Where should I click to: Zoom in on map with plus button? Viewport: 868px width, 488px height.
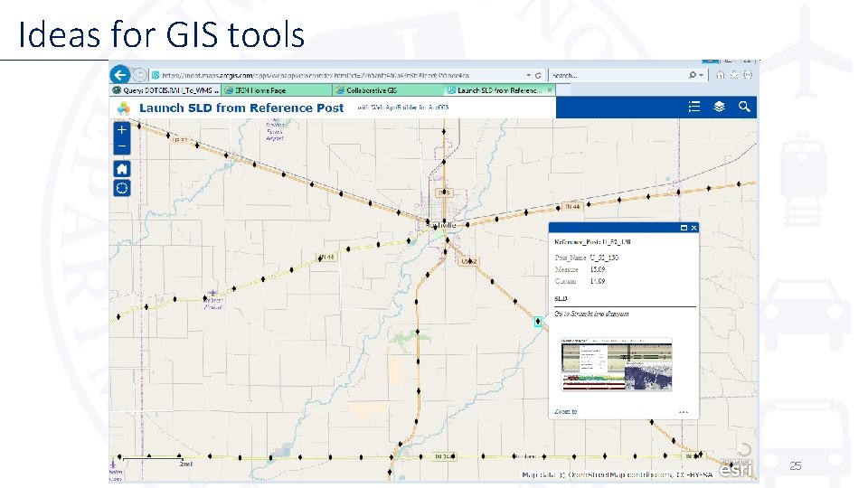[x=122, y=130]
